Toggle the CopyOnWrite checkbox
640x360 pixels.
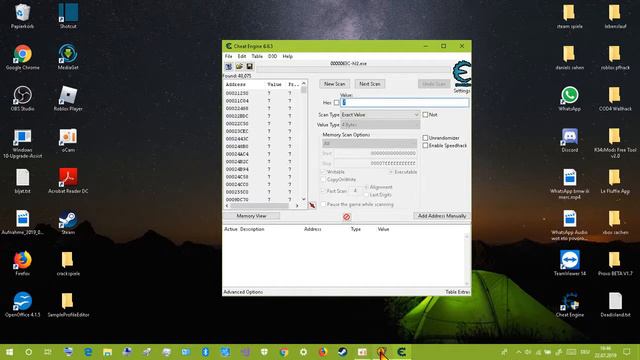[324, 180]
